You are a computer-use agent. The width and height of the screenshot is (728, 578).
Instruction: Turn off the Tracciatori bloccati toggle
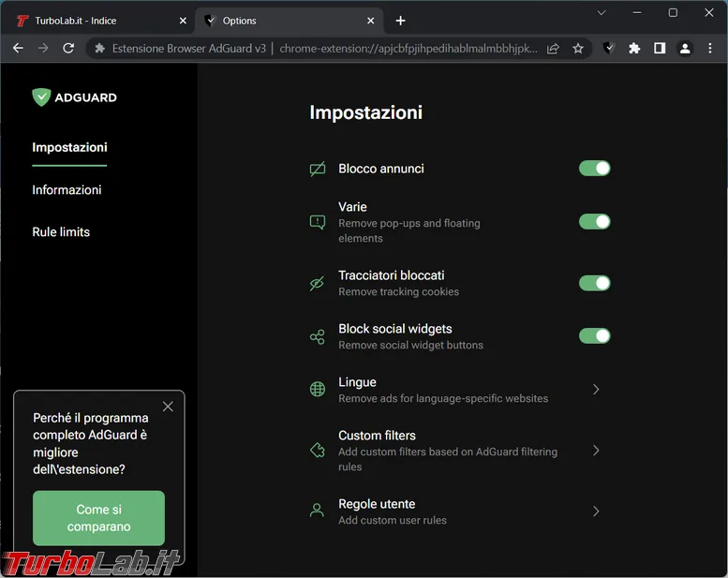click(x=594, y=283)
